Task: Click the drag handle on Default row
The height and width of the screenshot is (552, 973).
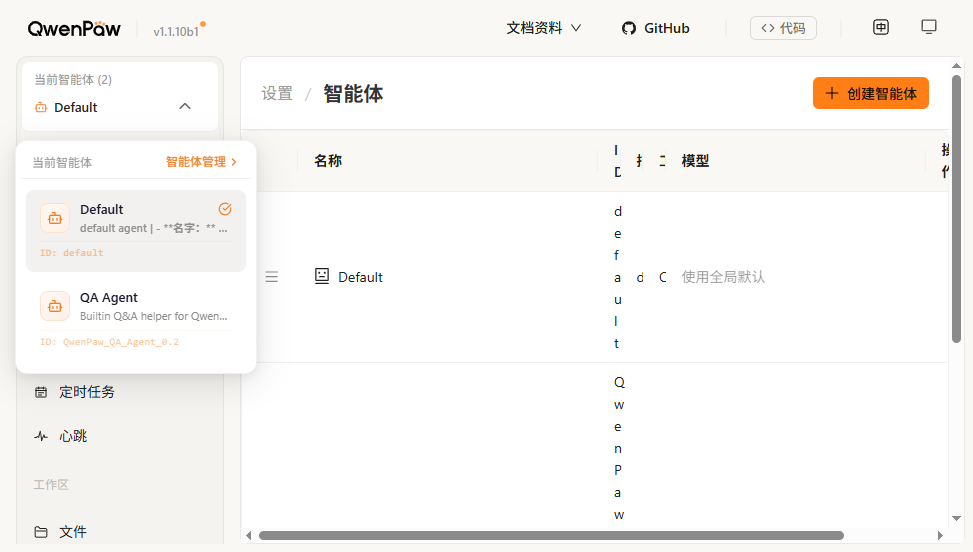Action: pos(272,277)
